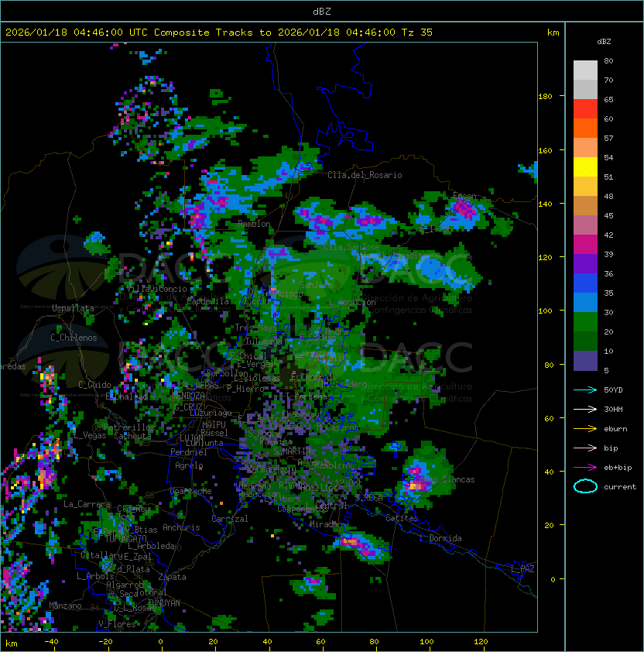Image resolution: width=644 pixels, height=652 pixels.
Task: Select the light blue 30-35 dBZ swatch
Action: pyautogui.click(x=585, y=302)
